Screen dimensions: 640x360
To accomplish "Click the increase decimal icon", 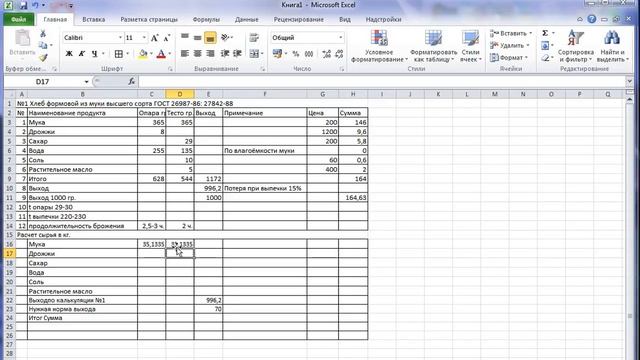I will pos(326,54).
